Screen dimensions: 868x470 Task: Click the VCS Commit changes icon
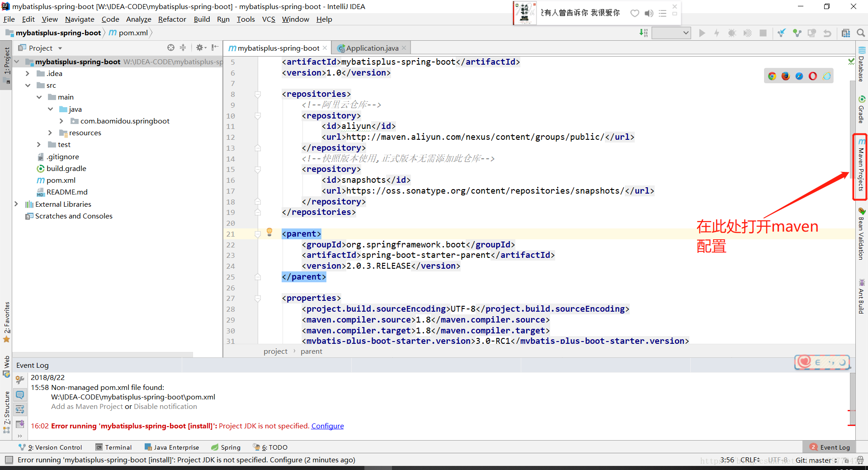797,33
